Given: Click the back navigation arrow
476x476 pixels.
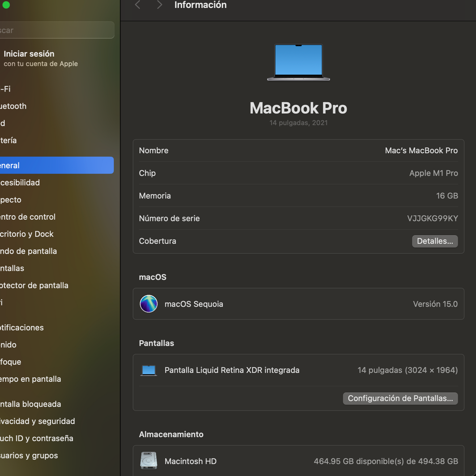Looking at the screenshot, I should point(137,5).
